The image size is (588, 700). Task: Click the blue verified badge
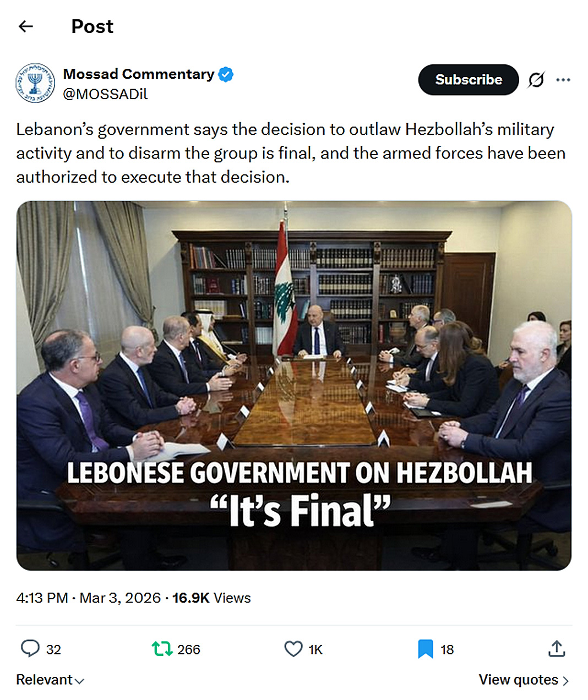[226, 74]
